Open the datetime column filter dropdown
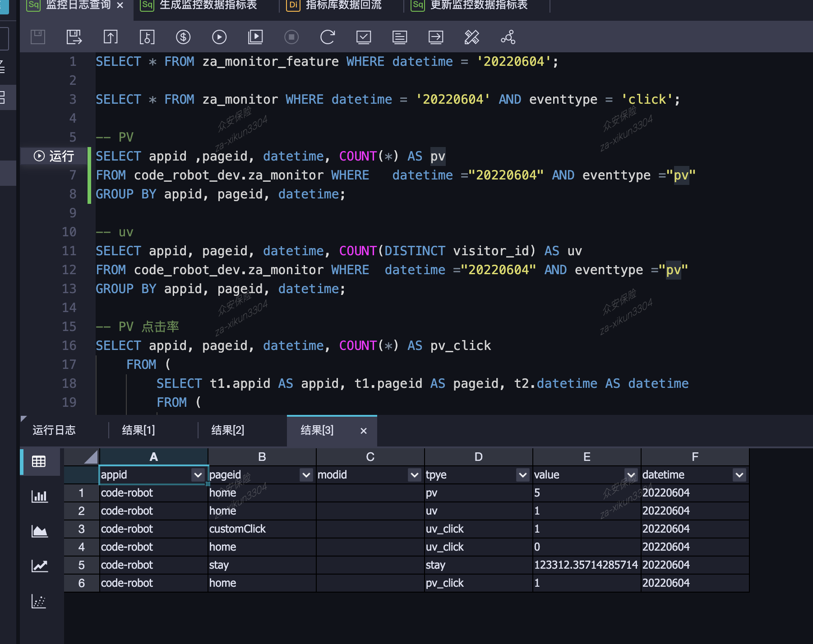 (x=739, y=475)
